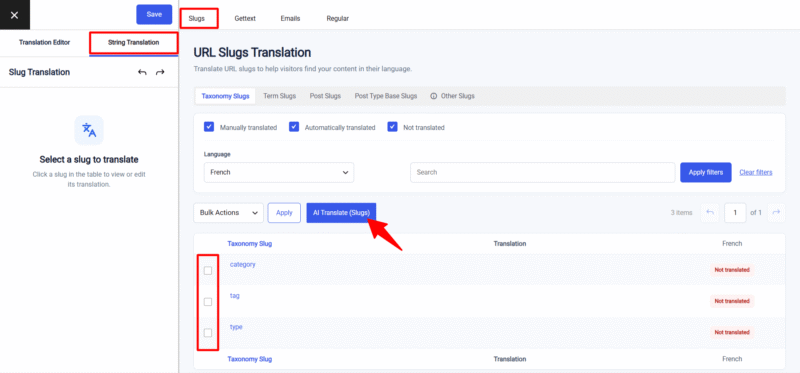
Task: Click the Clear filters link
Action: point(756,172)
